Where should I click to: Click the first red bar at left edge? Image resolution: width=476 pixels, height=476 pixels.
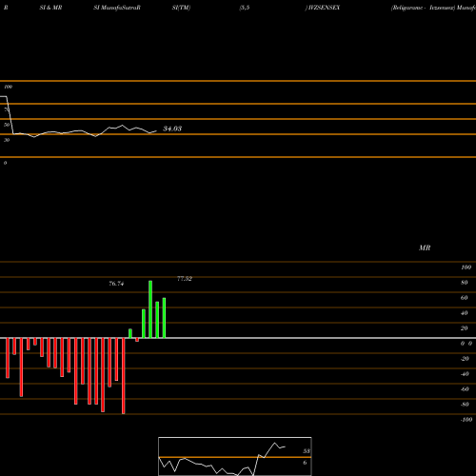[8, 358]
